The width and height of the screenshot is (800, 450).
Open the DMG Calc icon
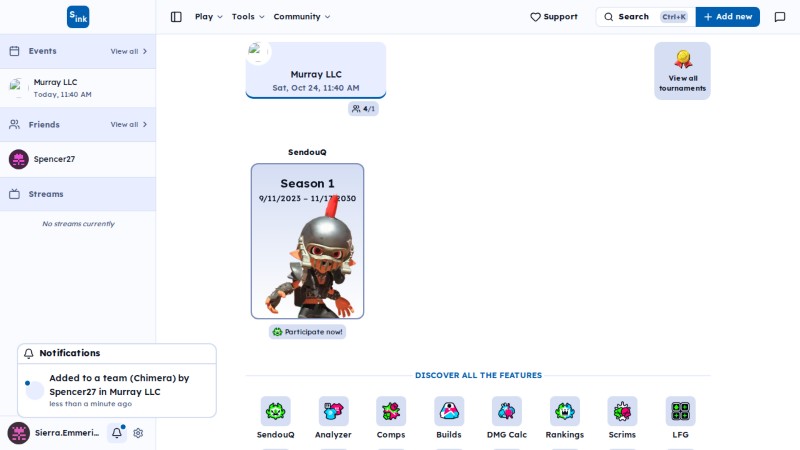click(x=507, y=411)
